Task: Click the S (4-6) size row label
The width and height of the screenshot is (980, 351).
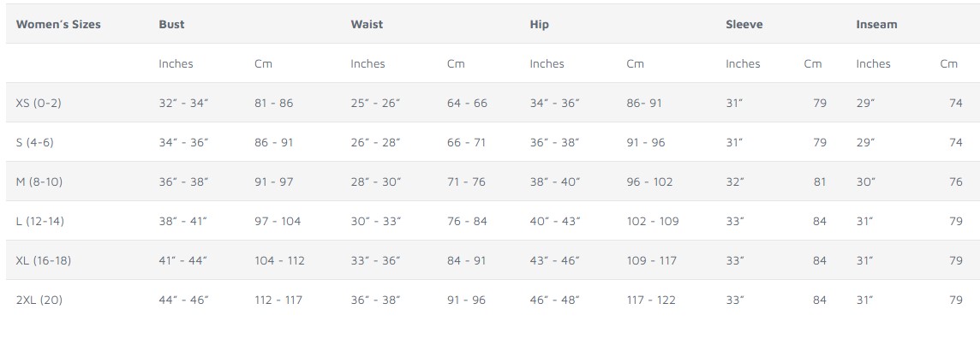Action: coord(34,142)
